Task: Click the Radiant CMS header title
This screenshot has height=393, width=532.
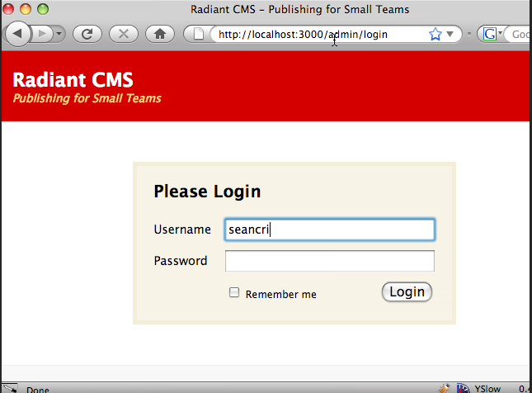Action: pyautogui.click(x=73, y=80)
